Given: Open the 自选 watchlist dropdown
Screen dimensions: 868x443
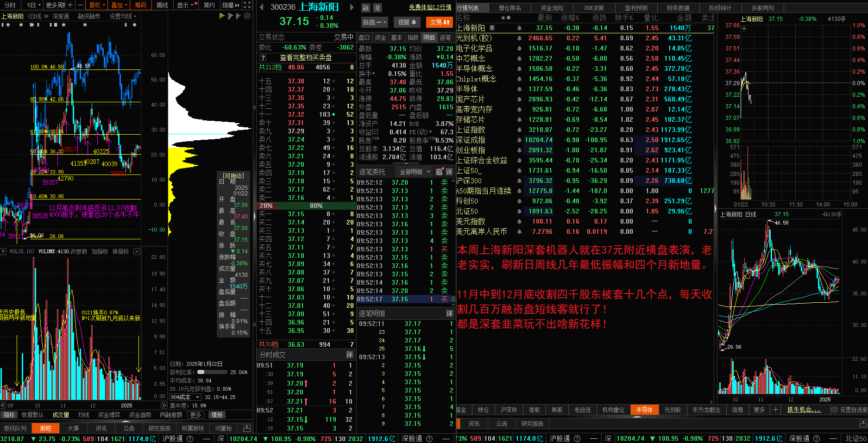Looking at the screenshot, I should coord(374,22).
